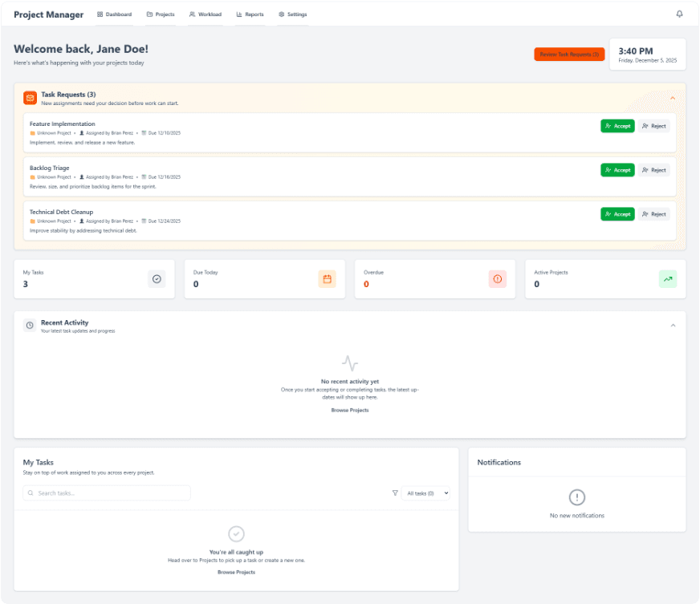Image resolution: width=700 pixels, height=604 pixels.
Task: Collapse the Task Requests section
Action: 673,97
